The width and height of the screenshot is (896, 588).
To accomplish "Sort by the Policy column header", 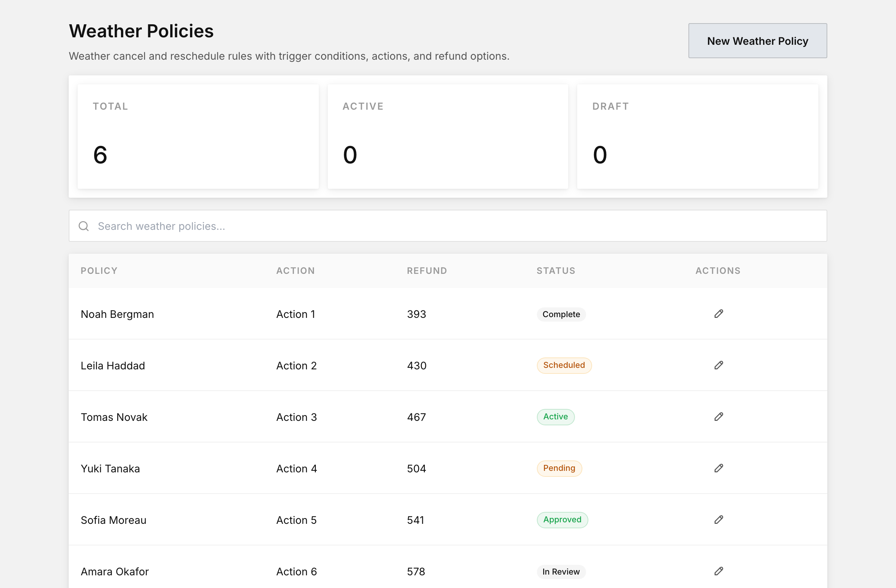I will 99,270.
